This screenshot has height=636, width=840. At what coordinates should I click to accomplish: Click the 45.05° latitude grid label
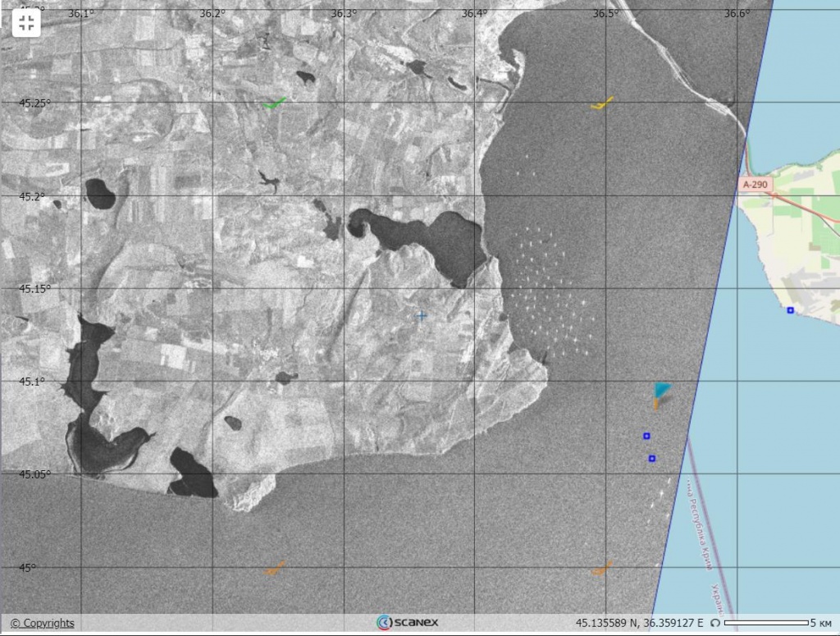tap(34, 474)
